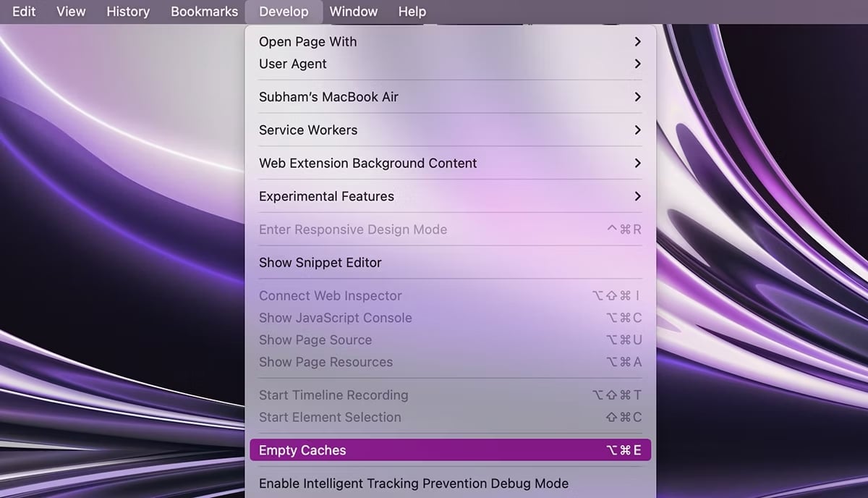Close the open Develop menu

284,12
